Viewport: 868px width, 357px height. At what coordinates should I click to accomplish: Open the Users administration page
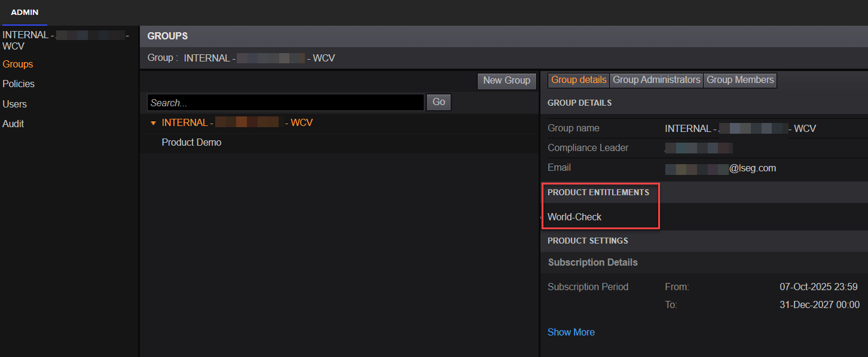coord(14,104)
